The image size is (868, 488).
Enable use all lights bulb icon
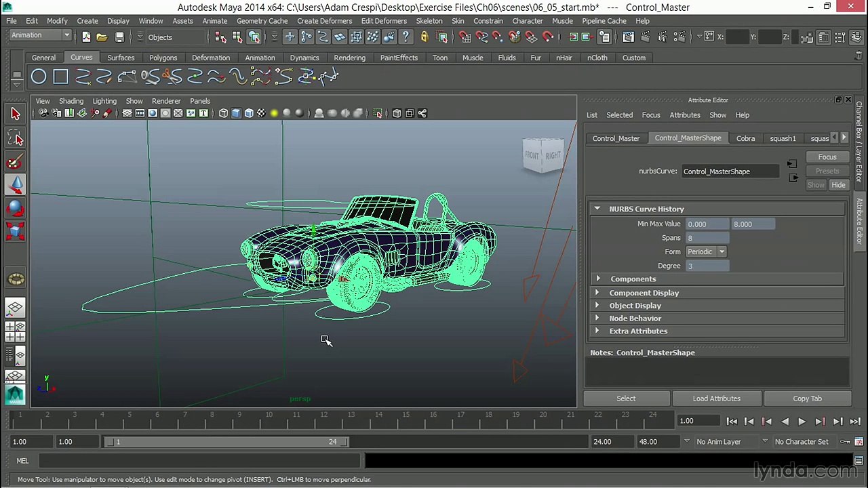click(x=274, y=113)
